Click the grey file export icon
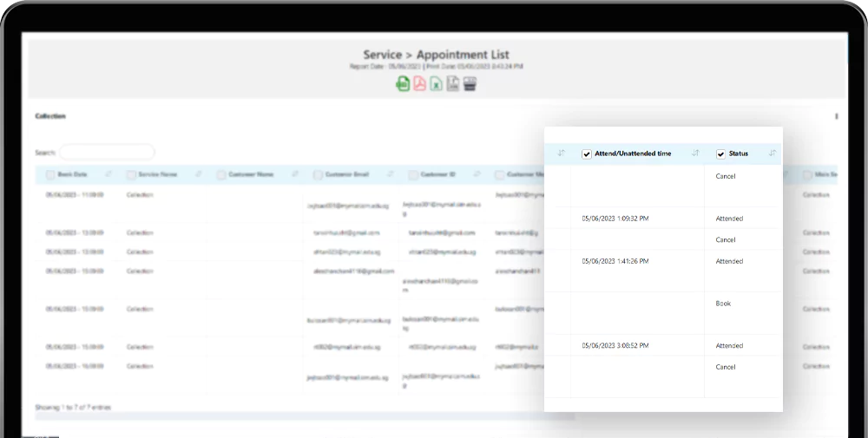868x438 pixels. [452, 84]
